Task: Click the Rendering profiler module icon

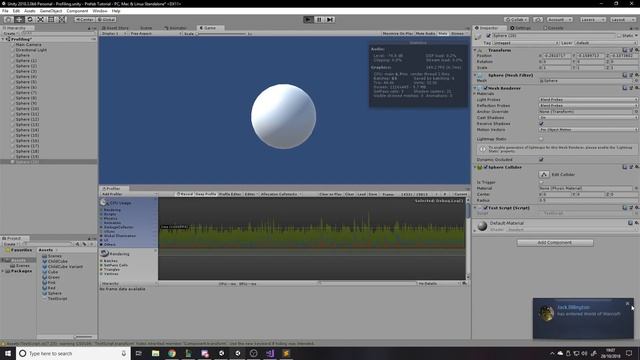Action: (104, 253)
